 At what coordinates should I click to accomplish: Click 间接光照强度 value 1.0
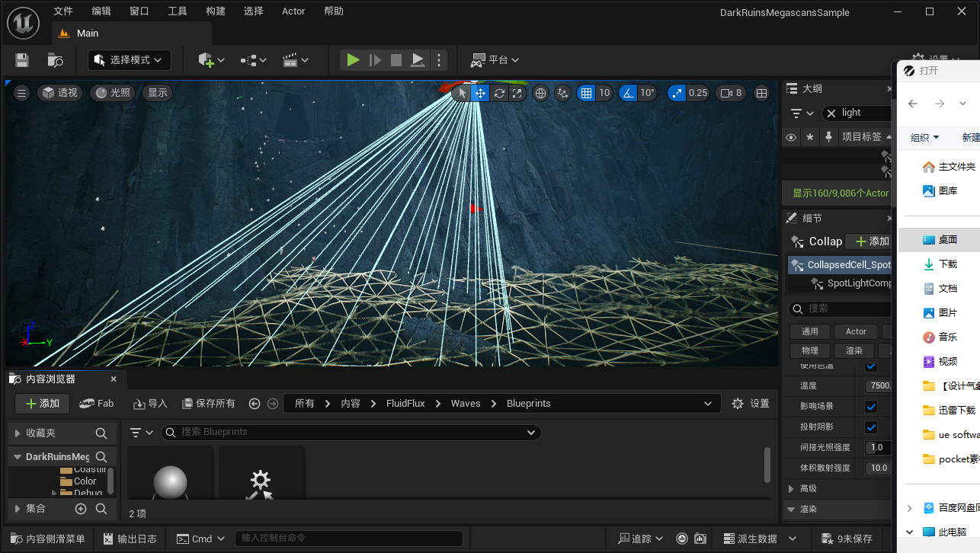pyautogui.click(x=878, y=448)
